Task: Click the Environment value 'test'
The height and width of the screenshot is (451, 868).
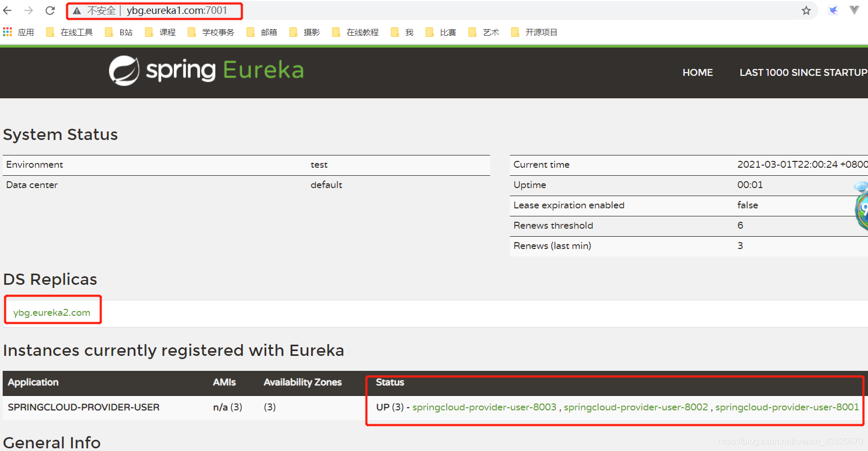Action: (319, 165)
